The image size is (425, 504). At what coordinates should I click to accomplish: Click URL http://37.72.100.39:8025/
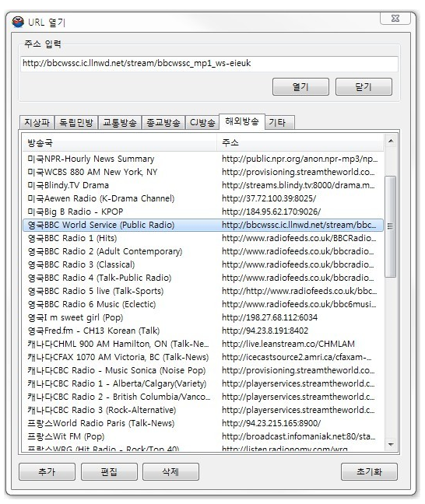(269, 198)
